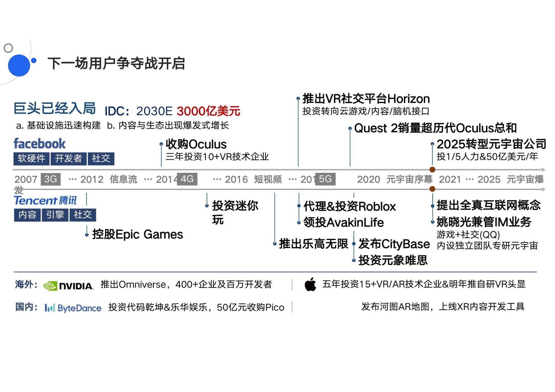
Task: Click the text 发布河图AR地图
Action: click(395, 306)
